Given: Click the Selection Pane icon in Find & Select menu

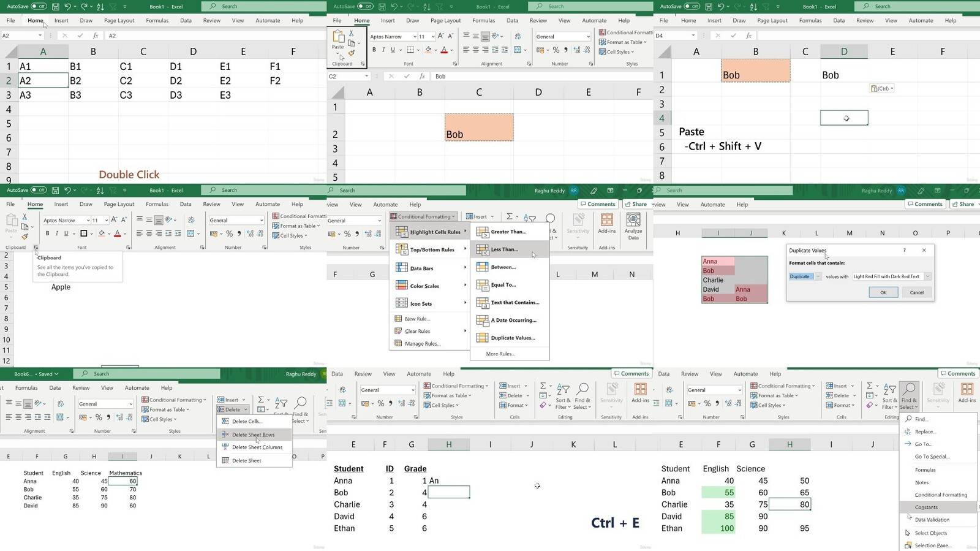Looking at the screenshot, I should tap(908, 545).
